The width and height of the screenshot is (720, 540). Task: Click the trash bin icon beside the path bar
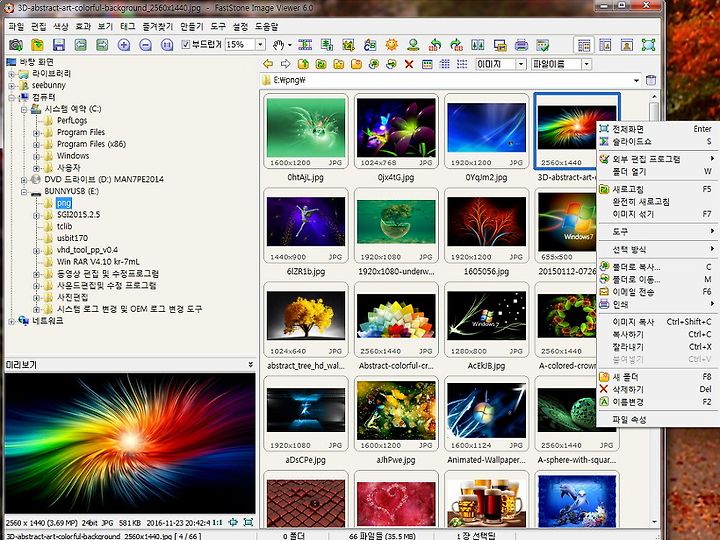651,80
